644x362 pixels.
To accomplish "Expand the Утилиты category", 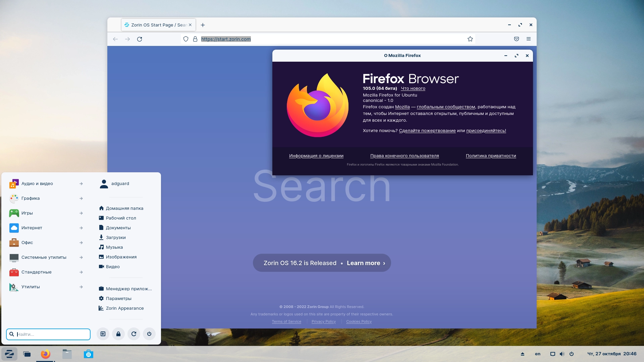I will click(46, 287).
